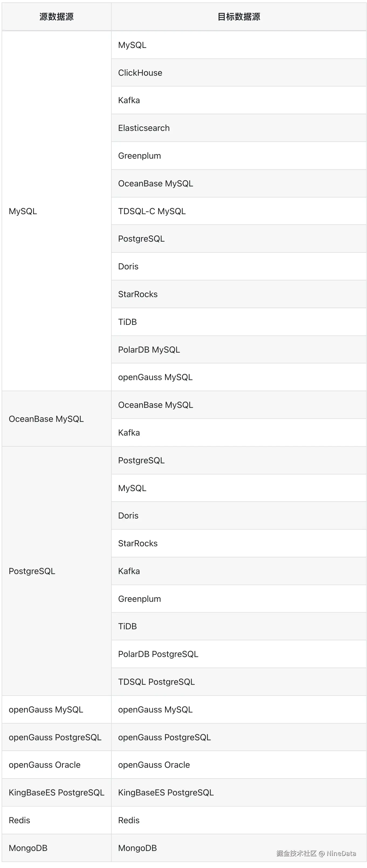Click the PolarDB MySQL target cell
This screenshot has height=868, width=367.
pos(239,350)
